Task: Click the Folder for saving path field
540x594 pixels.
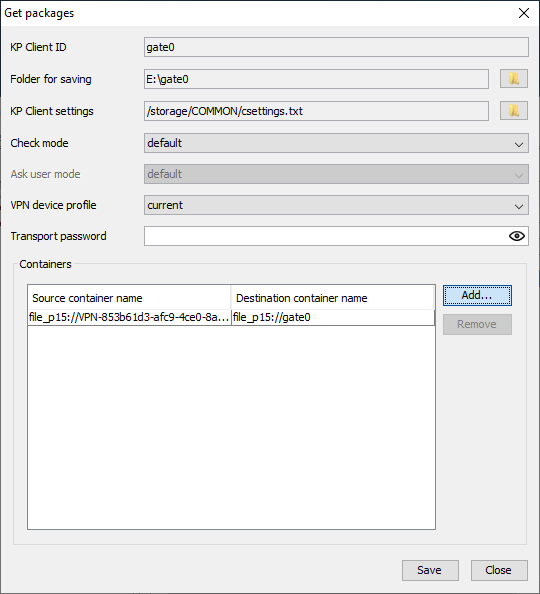Action: [316, 79]
